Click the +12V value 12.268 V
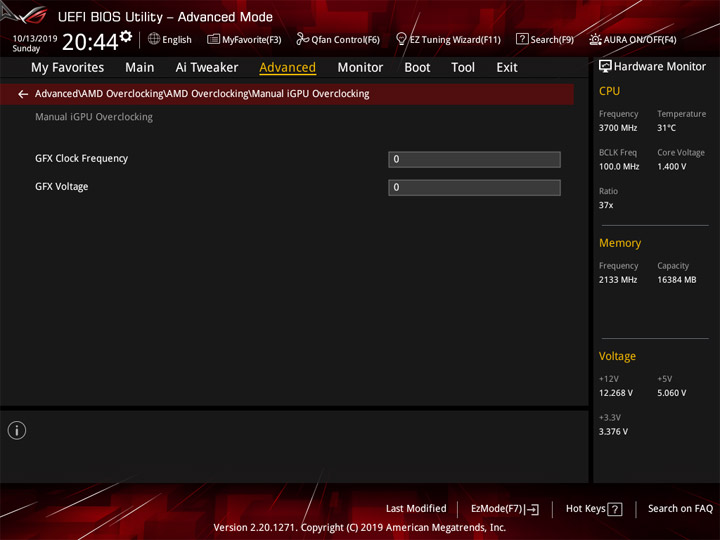720x540 pixels. click(x=615, y=393)
